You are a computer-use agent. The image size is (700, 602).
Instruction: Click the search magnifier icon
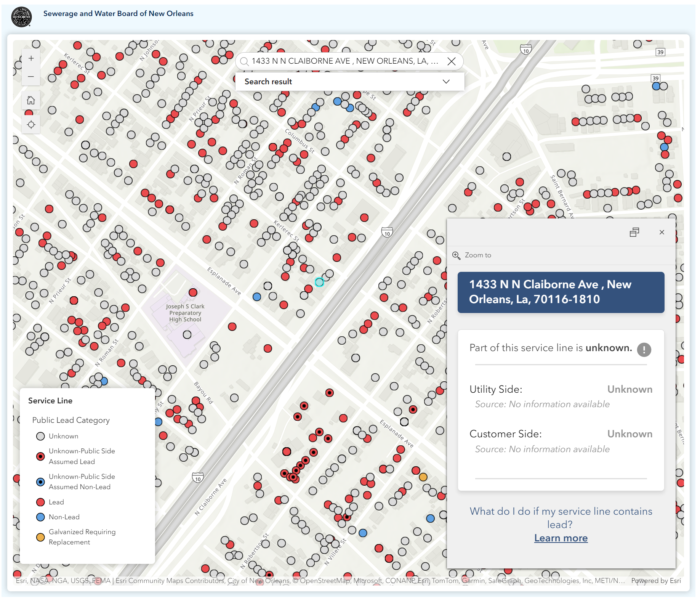pos(244,61)
